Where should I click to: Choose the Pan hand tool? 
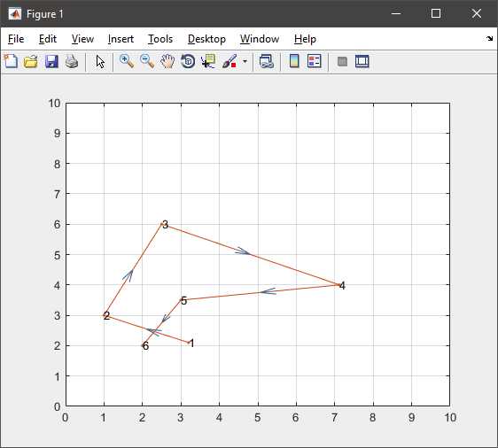pyautogui.click(x=167, y=61)
